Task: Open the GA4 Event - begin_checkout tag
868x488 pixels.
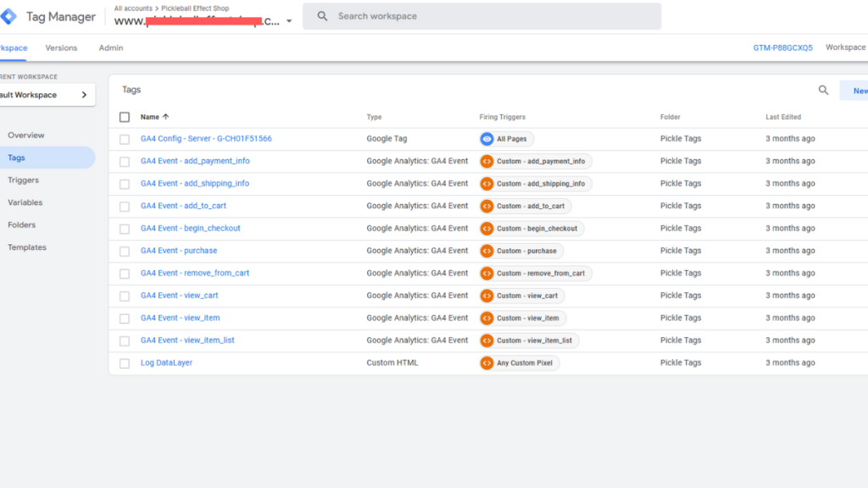Action: [191, 228]
